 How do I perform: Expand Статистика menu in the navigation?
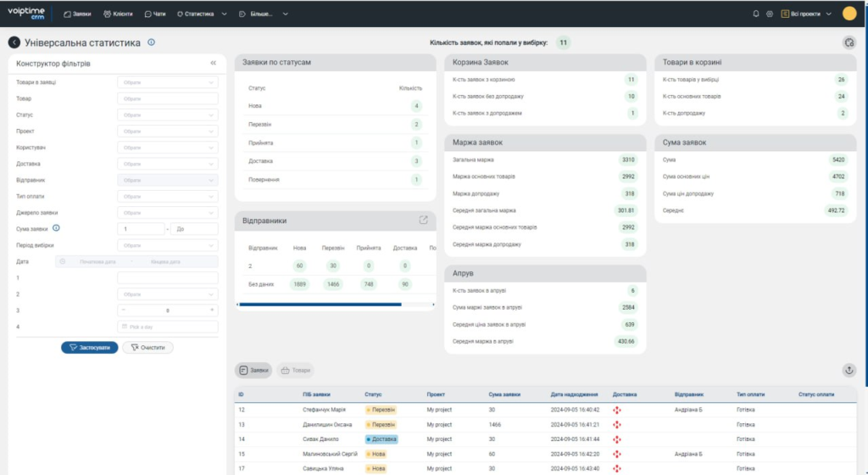pos(202,14)
